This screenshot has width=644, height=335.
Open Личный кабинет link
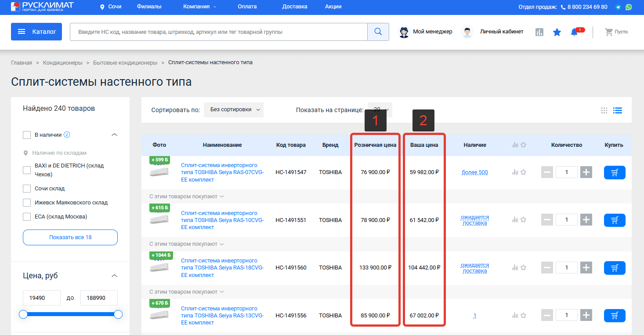502,32
